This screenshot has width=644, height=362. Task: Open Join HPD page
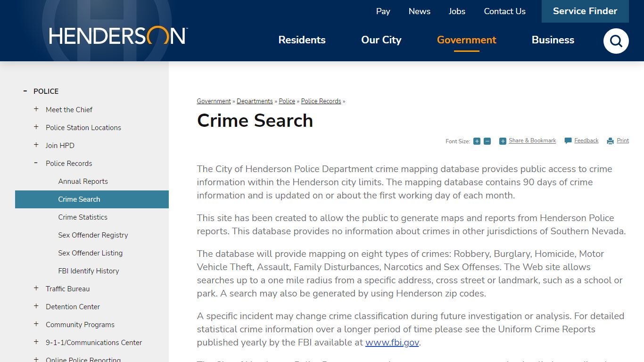tap(60, 146)
